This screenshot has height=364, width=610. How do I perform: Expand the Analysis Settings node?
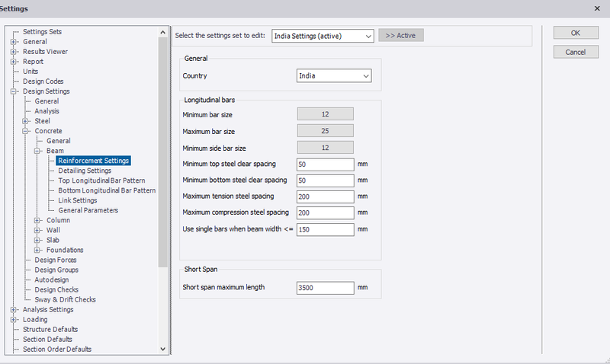point(14,310)
